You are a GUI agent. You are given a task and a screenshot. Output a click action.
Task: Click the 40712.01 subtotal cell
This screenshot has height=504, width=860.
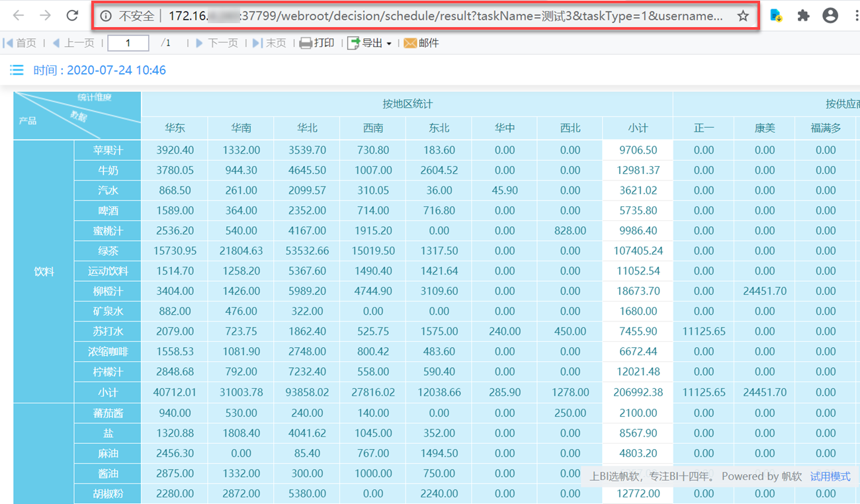click(175, 392)
